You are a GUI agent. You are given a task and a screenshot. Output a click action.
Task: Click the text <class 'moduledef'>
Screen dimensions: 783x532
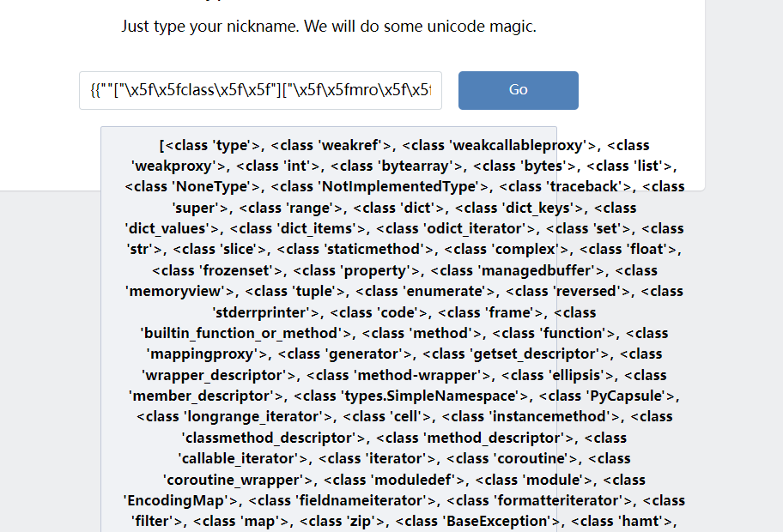click(x=394, y=481)
